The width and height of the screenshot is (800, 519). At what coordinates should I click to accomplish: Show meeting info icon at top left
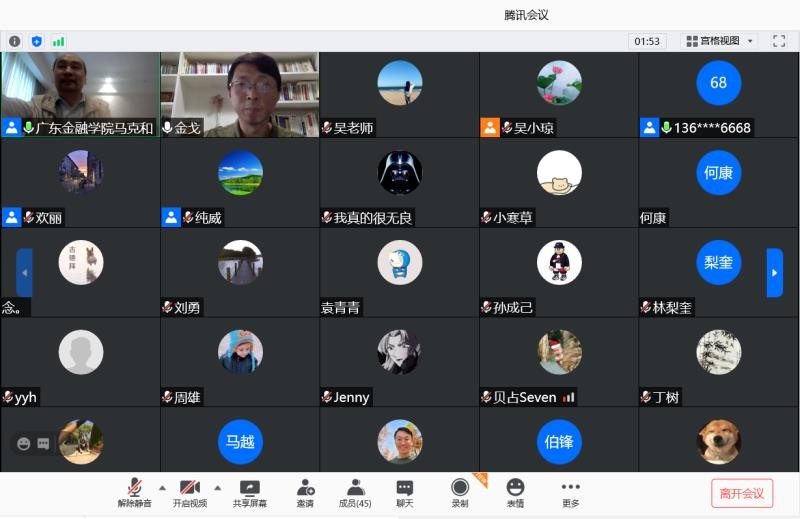click(x=15, y=41)
